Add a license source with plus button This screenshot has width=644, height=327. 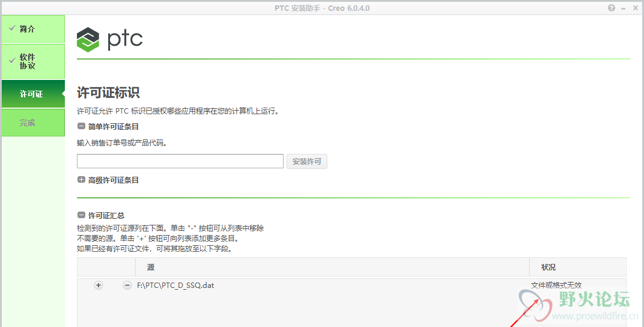coord(99,285)
